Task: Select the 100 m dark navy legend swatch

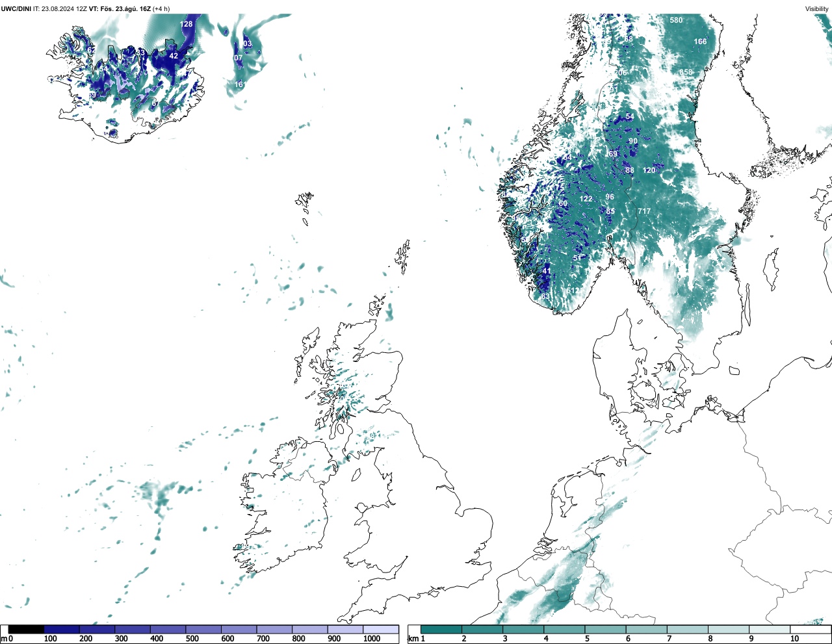Action: tap(62, 629)
